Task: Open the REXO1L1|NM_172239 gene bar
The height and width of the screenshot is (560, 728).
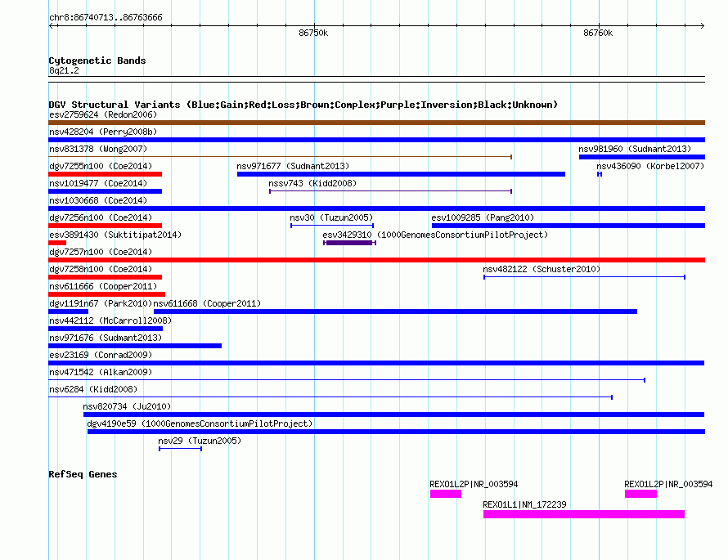Action: click(584, 514)
